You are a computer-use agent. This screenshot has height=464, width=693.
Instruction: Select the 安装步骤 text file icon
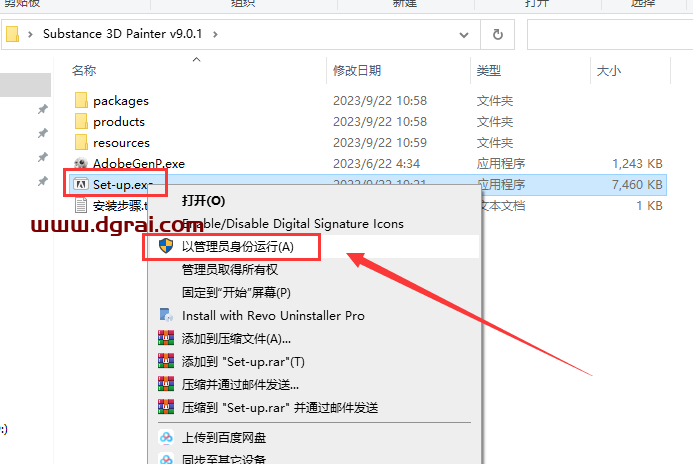coord(81,205)
